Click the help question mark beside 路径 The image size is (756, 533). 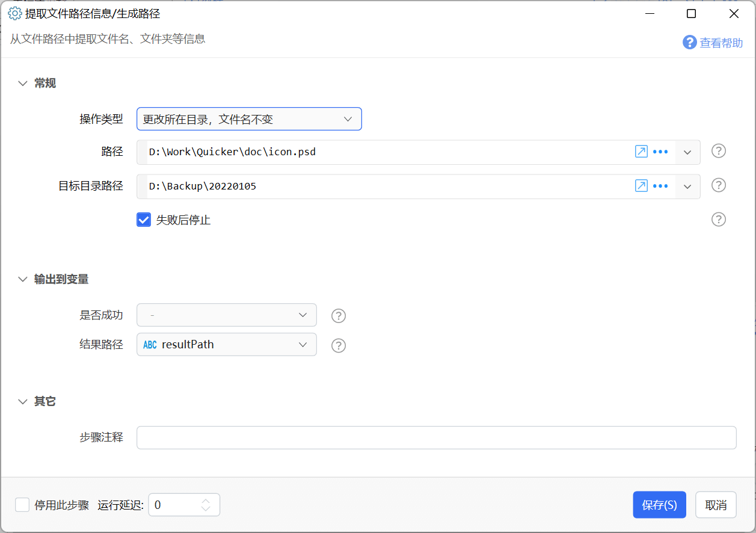tap(718, 151)
